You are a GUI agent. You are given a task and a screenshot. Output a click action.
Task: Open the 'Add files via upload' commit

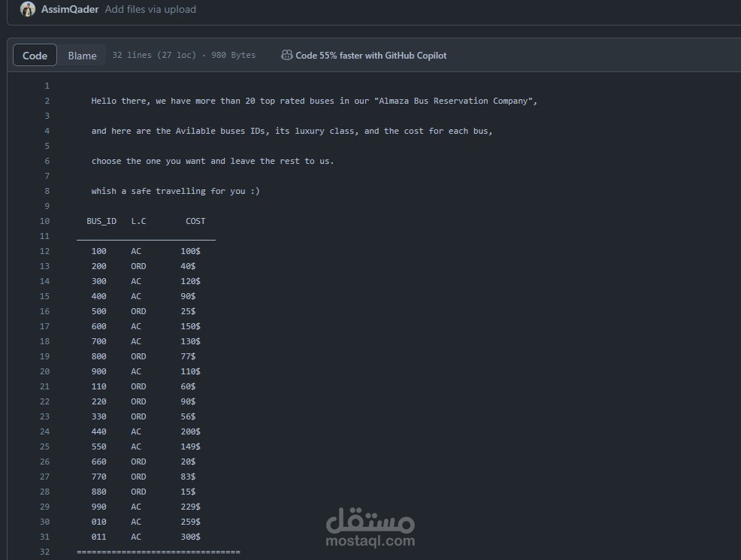pos(150,9)
